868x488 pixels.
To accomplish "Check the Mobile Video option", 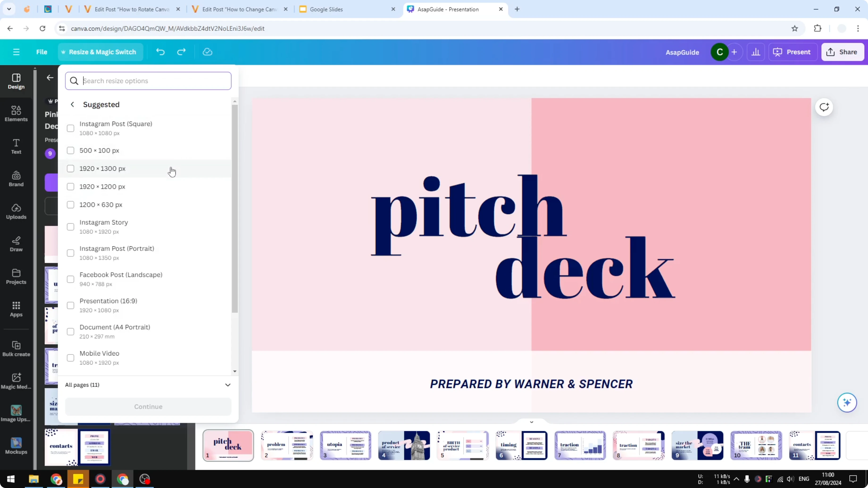I will (71, 358).
